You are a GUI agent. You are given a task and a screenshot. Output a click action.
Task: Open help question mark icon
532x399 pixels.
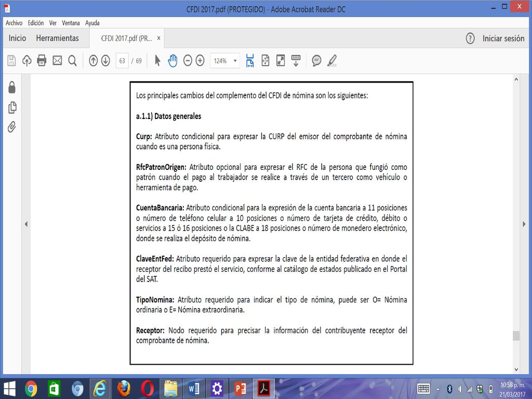pos(470,38)
